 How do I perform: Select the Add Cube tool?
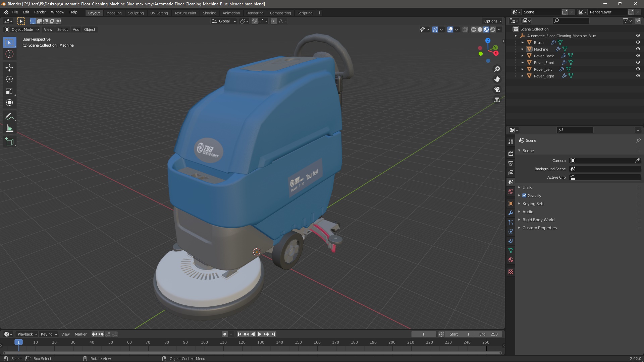point(9,142)
